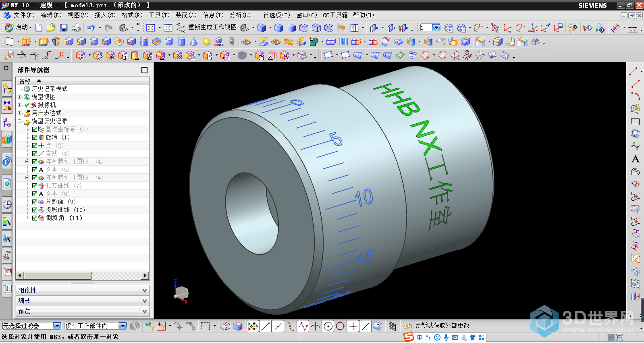This screenshot has height=343, width=644.
Task: Click the Redo arrow icon
Action: [108, 27]
